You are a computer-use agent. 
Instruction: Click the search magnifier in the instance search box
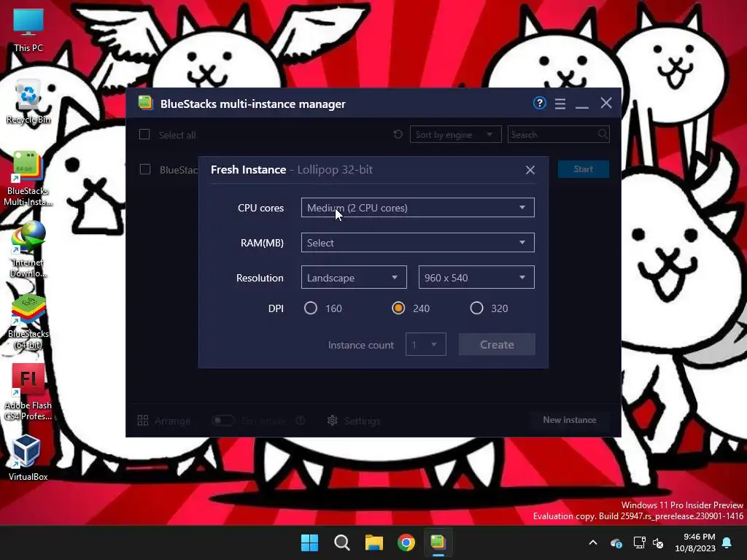point(603,134)
